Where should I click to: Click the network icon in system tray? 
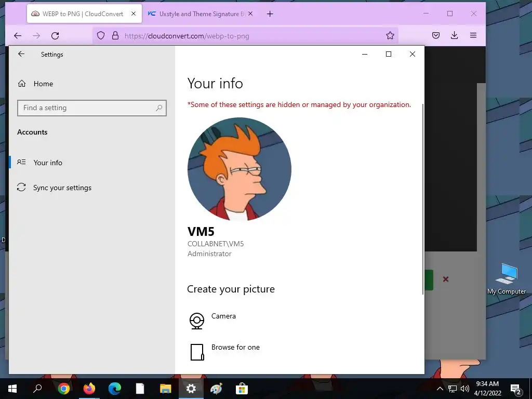coord(453,389)
